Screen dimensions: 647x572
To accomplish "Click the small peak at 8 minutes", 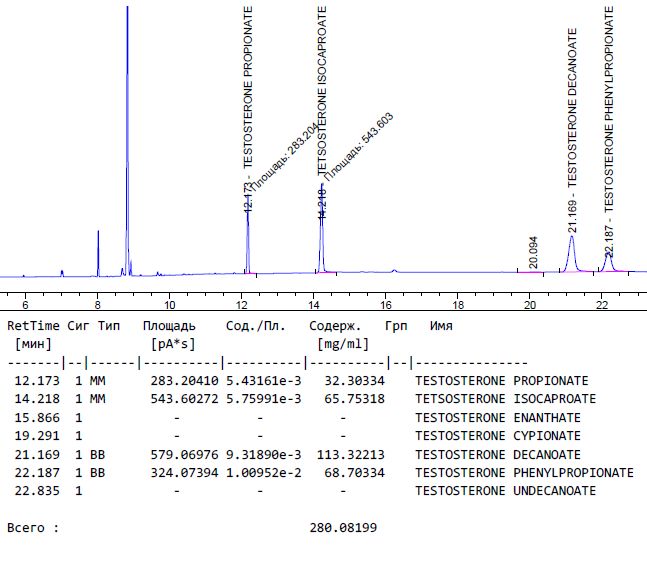I will pyautogui.click(x=98, y=250).
